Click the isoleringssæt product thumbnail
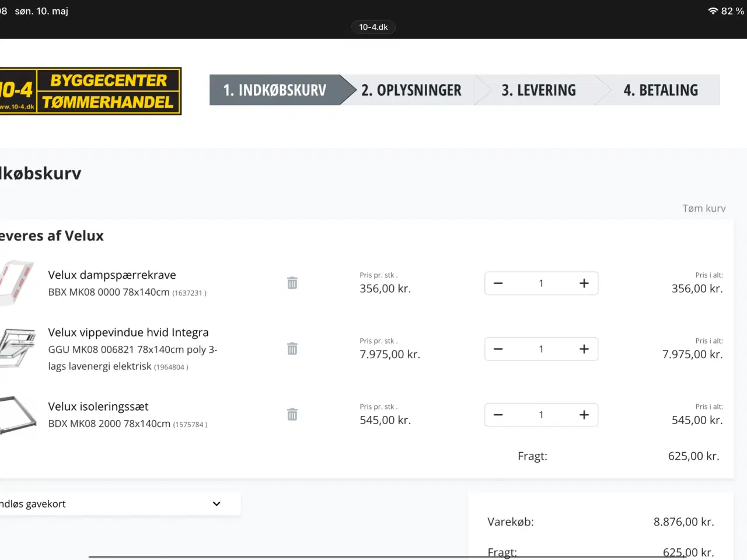The width and height of the screenshot is (747, 560). pos(18,415)
